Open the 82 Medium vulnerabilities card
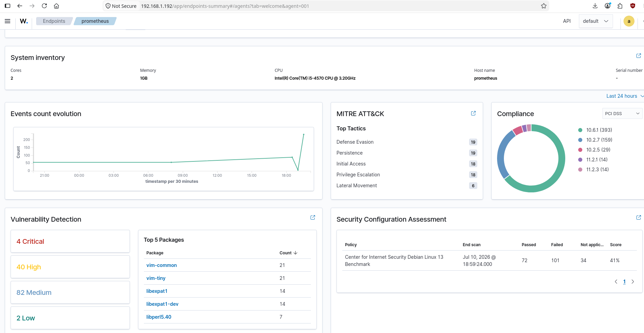The width and height of the screenshot is (644, 333). 70,292
